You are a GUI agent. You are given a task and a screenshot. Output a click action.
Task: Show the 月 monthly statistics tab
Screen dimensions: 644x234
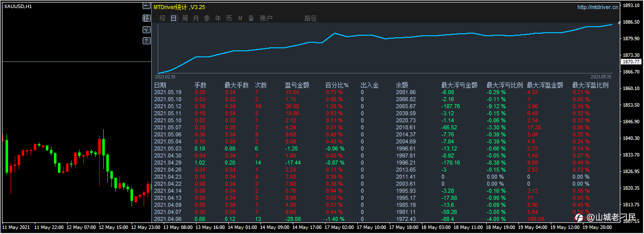point(196,18)
